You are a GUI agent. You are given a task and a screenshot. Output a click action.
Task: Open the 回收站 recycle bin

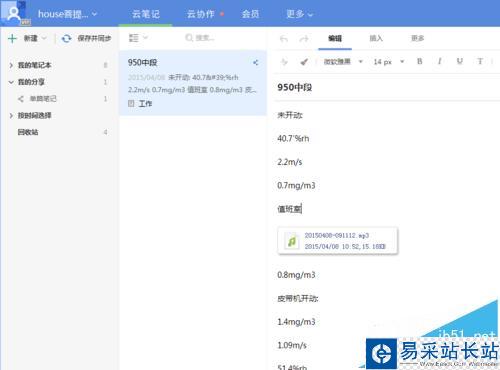point(28,132)
